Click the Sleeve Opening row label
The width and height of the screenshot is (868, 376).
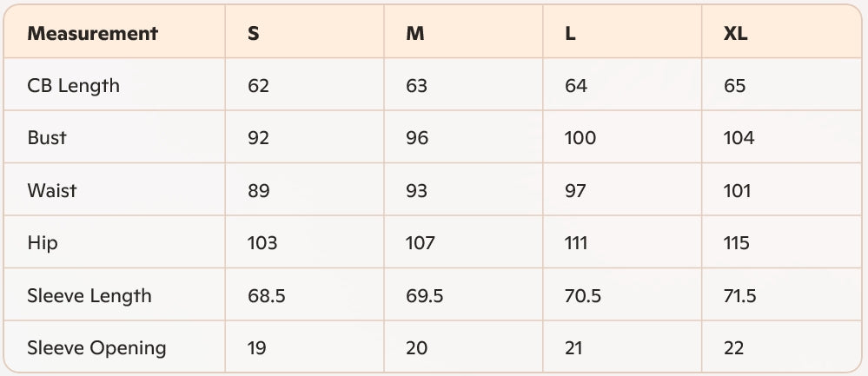96,348
